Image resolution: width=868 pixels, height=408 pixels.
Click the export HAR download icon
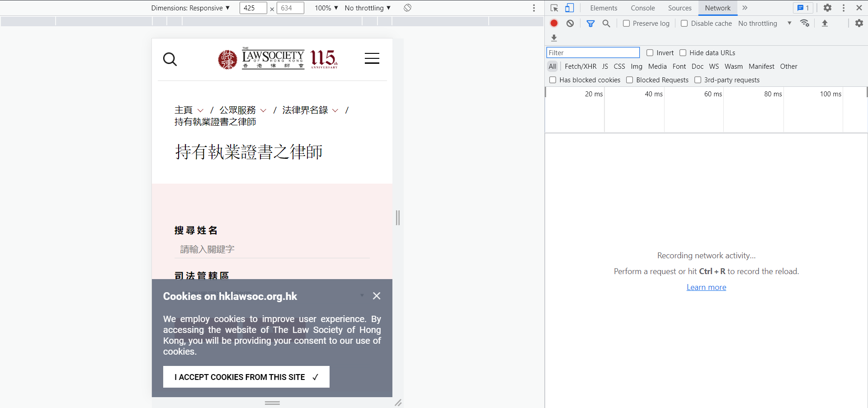pos(554,38)
